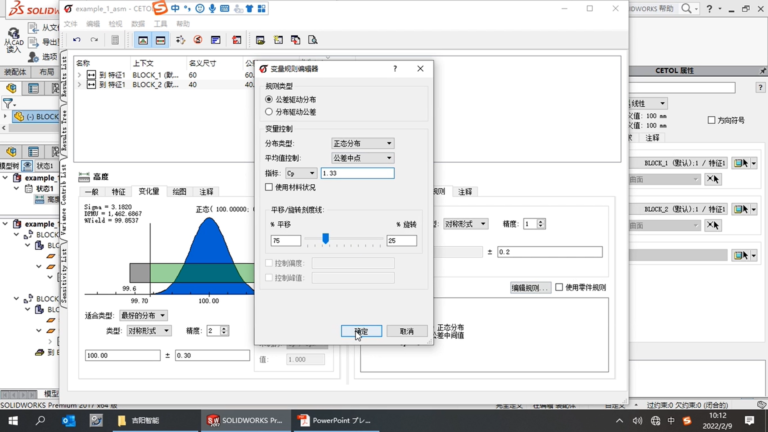768x432 pixels.
Task: Click the tolerance field showing 0.30
Action: point(212,356)
